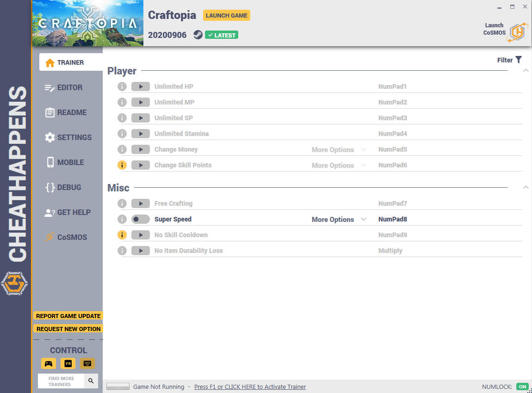The image size is (532, 393).
Task: Click the Launch CoSMOS hexagon logo
Action: point(518,32)
